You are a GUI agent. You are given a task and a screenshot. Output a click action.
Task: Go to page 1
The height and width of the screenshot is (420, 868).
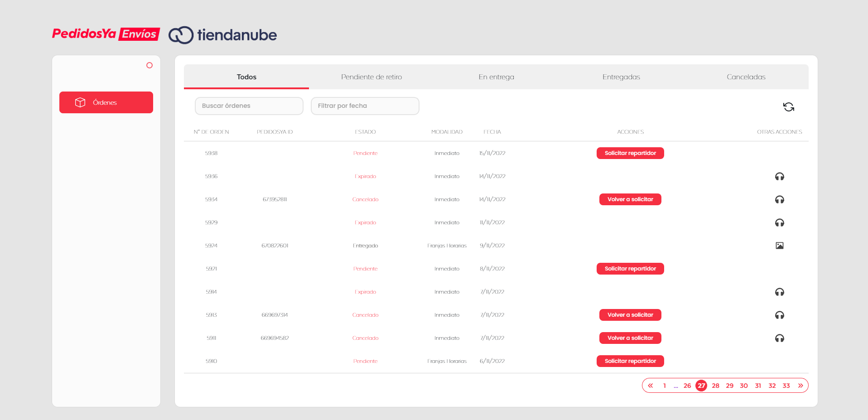(x=665, y=386)
